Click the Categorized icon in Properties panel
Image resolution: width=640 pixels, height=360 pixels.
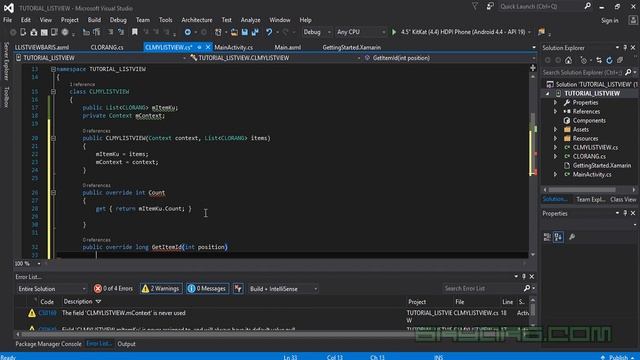pos(547,237)
